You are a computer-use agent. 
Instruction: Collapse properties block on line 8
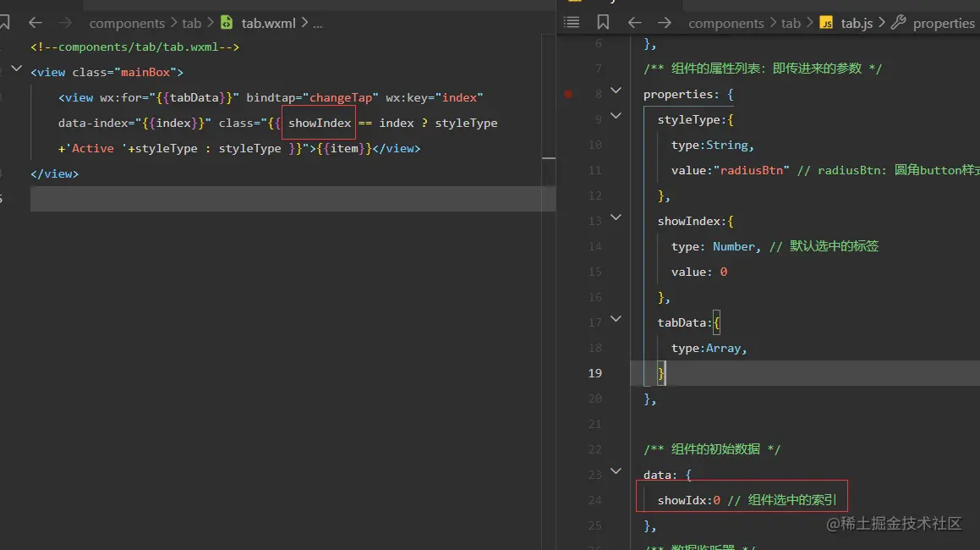[x=616, y=90]
